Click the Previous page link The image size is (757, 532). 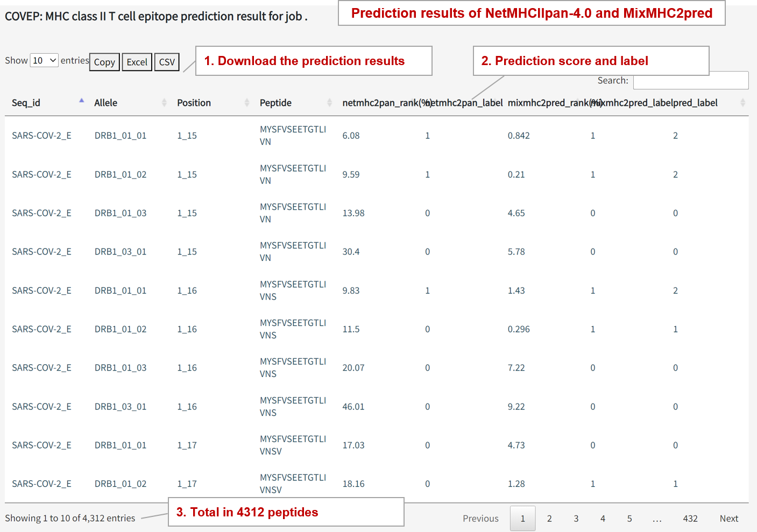point(480,519)
